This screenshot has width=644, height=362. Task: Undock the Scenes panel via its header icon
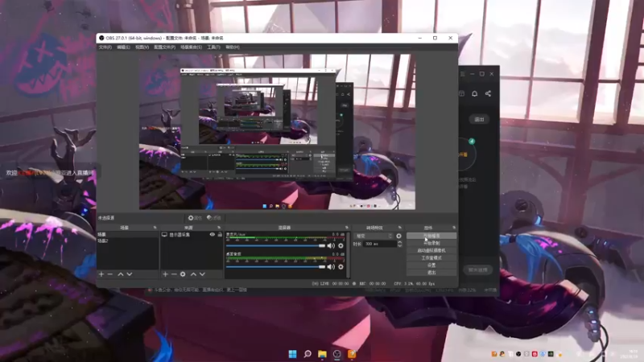point(155,228)
